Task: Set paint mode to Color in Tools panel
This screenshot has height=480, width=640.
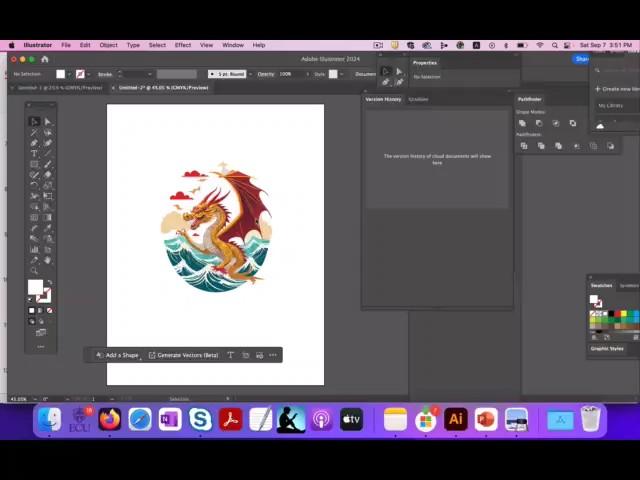Action: (32, 311)
